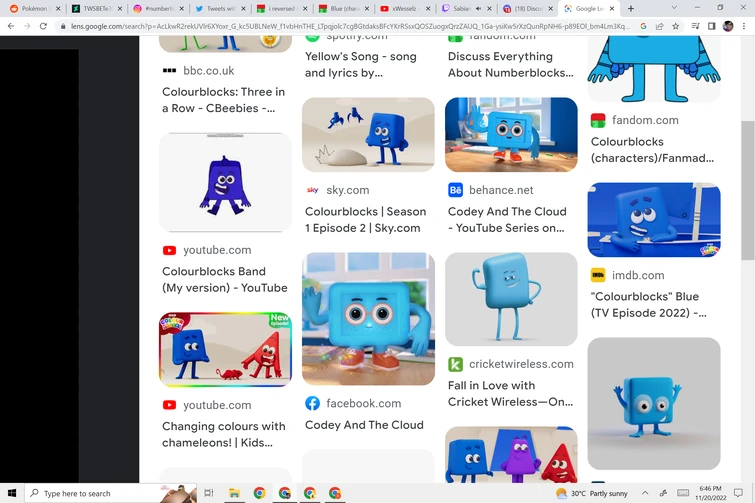Image resolution: width=755 pixels, height=503 pixels.
Task: Open a new browser tab
Action: [631, 8]
